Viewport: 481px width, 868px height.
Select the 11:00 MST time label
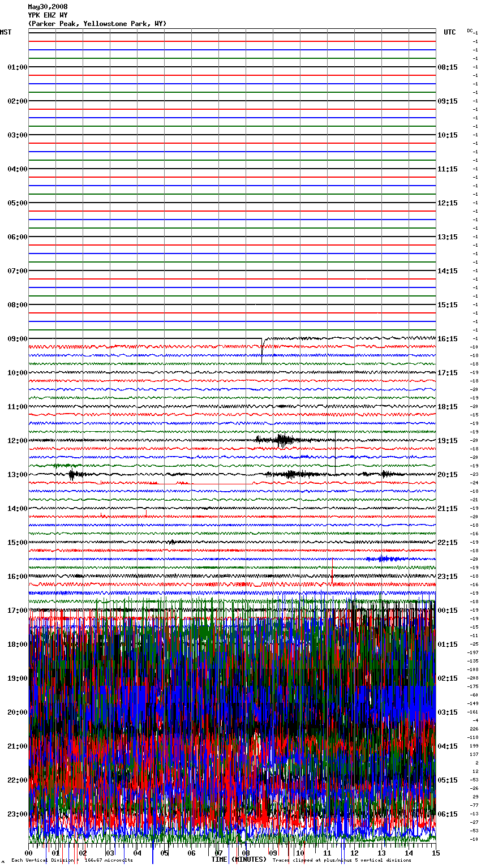coord(18,407)
